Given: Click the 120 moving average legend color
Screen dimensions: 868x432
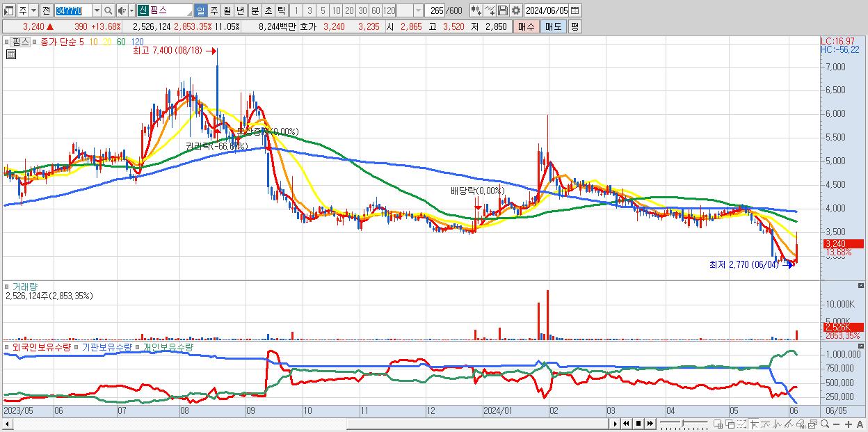Looking at the screenshot, I should click(137, 42).
